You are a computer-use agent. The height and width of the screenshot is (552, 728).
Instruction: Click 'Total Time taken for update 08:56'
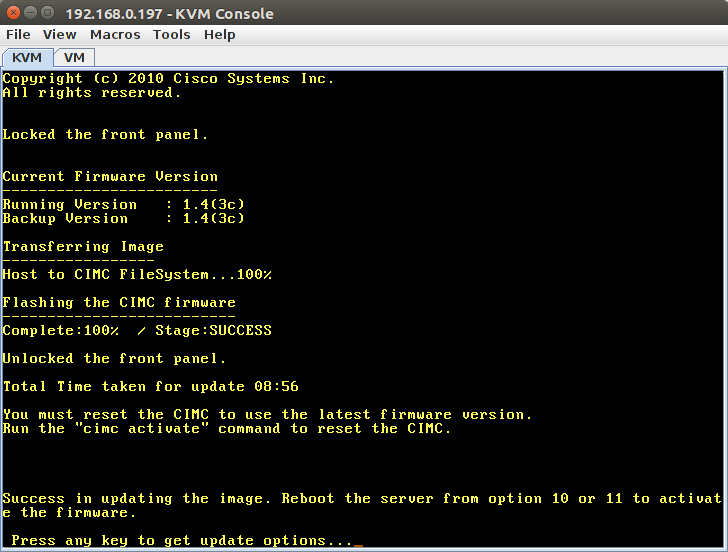pos(150,386)
